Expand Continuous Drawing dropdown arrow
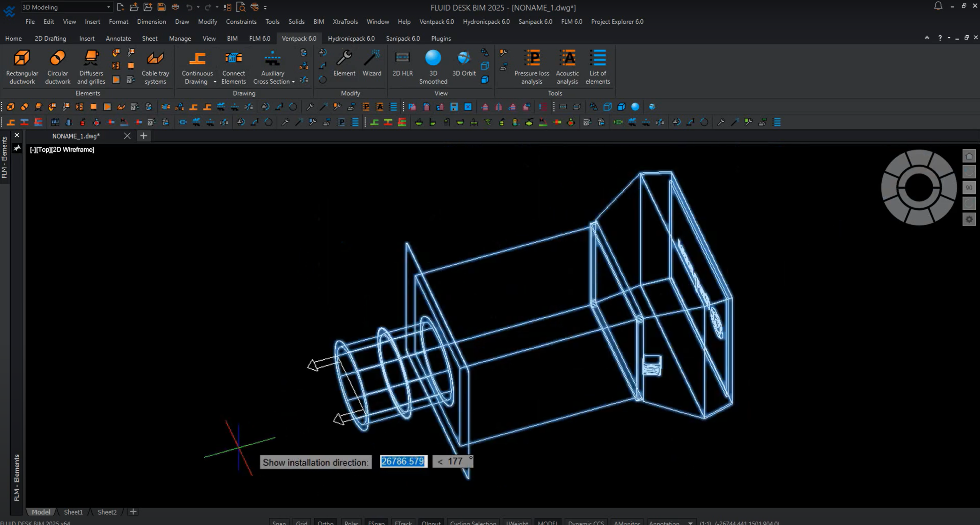980x525 pixels. click(215, 82)
